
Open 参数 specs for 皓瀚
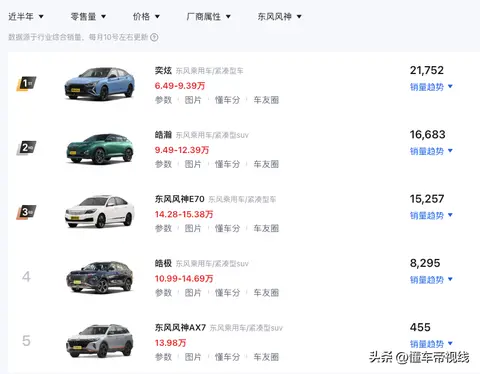coord(163,164)
